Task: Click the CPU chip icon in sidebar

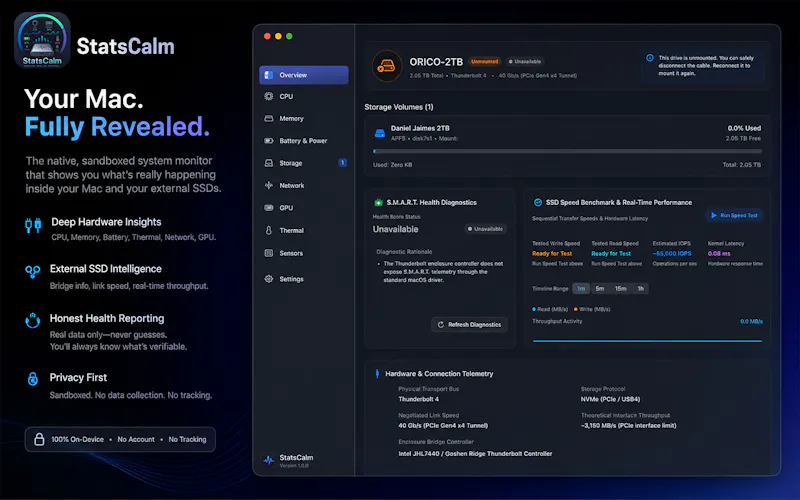Action: [x=269, y=96]
